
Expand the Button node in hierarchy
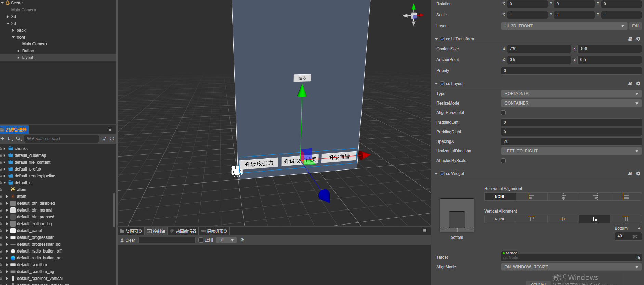click(x=19, y=51)
